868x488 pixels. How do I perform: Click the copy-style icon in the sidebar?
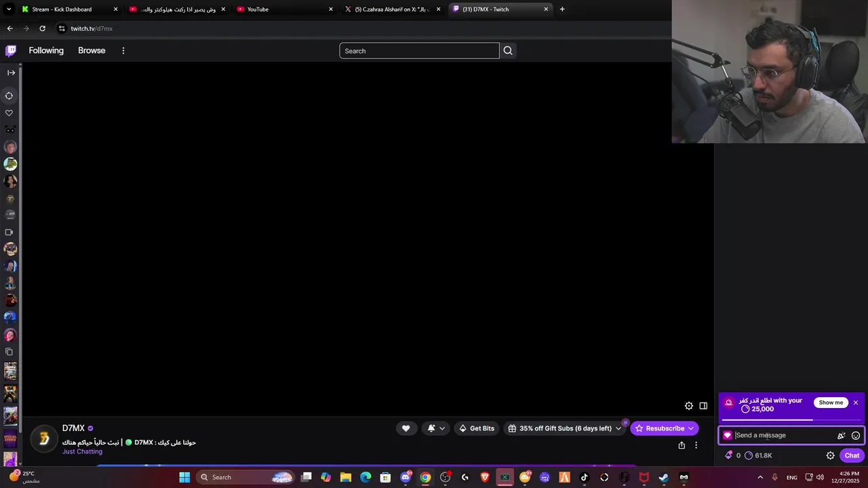[x=9, y=352]
